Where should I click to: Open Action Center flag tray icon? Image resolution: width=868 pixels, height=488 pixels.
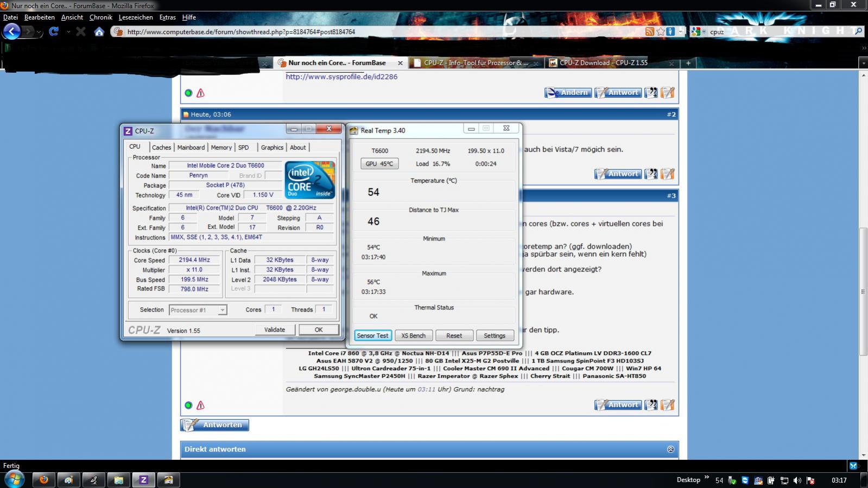[810, 480]
